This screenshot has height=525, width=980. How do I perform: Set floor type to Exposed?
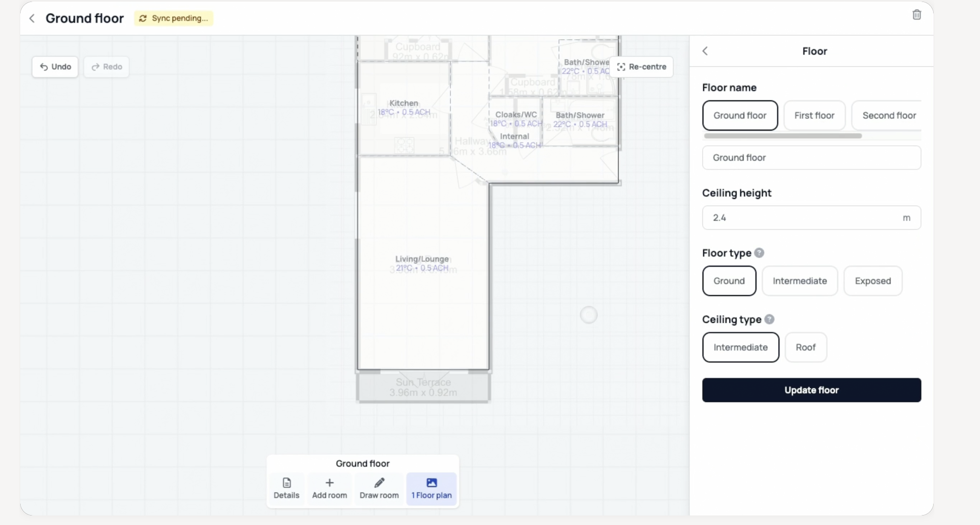click(x=872, y=281)
